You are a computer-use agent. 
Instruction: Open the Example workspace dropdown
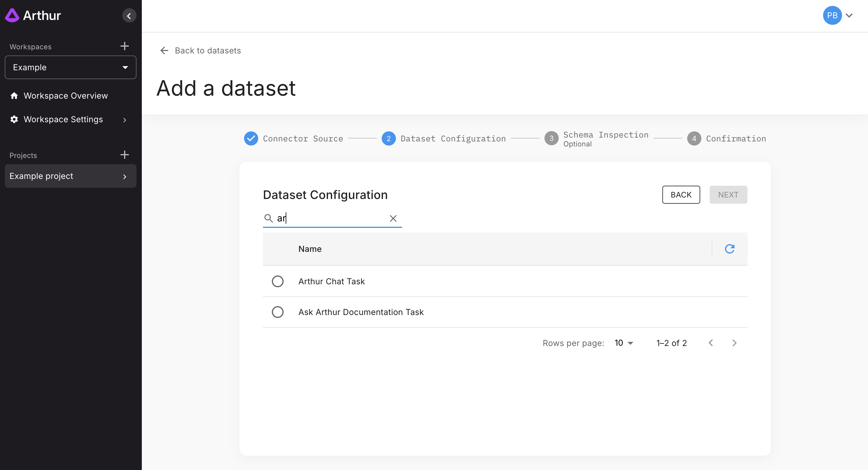point(70,67)
